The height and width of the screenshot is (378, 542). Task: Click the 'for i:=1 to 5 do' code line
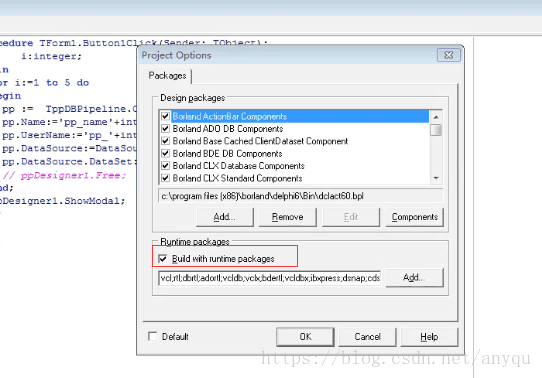[x=44, y=83]
